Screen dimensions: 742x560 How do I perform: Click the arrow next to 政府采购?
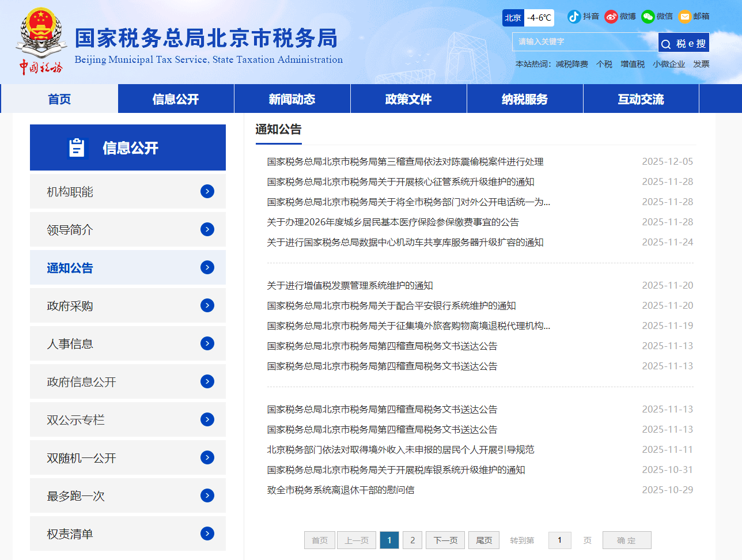click(207, 305)
